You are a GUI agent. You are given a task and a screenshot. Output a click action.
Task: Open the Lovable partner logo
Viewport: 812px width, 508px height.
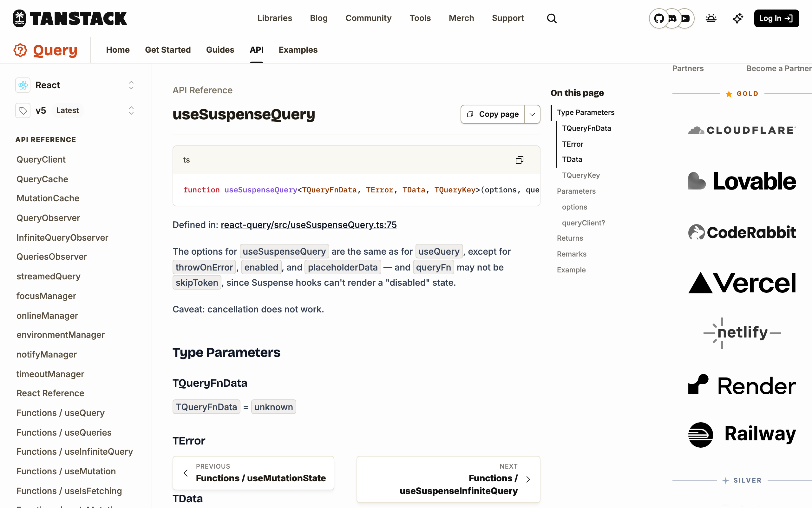coord(742,181)
